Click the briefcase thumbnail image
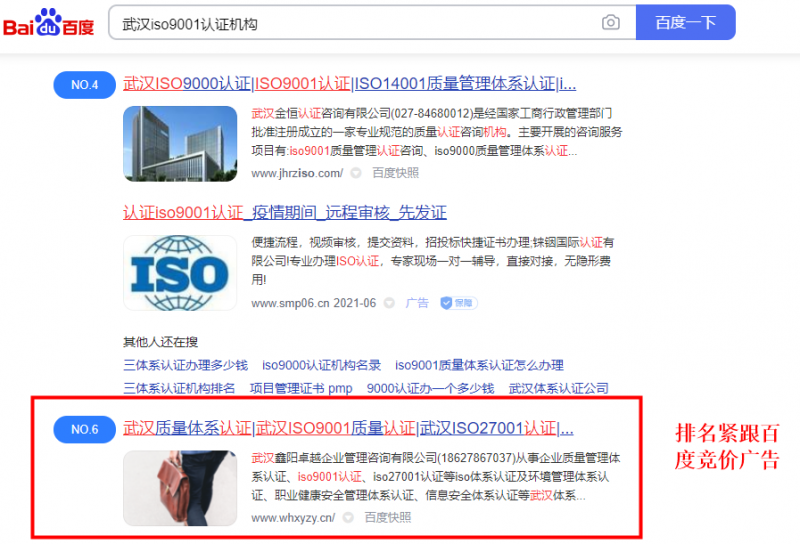 174,488
